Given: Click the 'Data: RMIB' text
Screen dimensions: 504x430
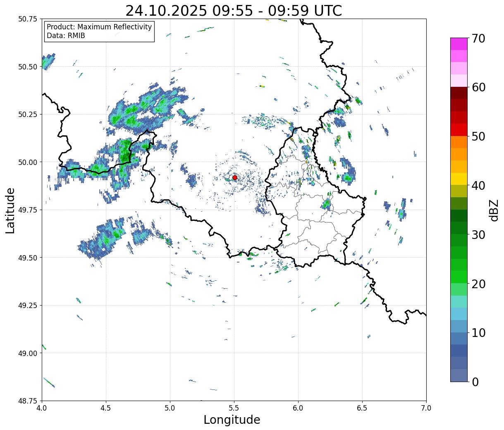Looking at the screenshot, I should click(66, 36).
